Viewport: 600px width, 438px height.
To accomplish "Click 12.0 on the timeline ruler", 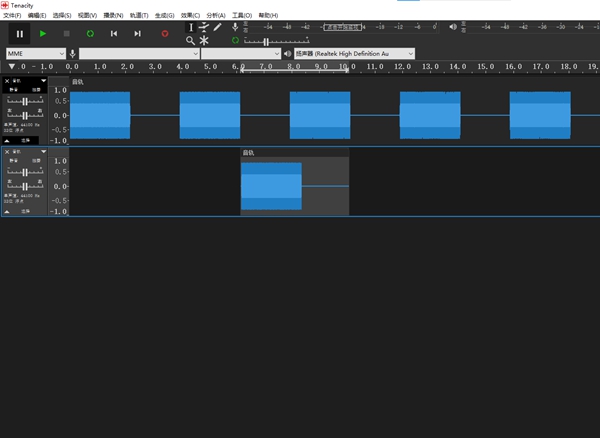I will (403, 67).
